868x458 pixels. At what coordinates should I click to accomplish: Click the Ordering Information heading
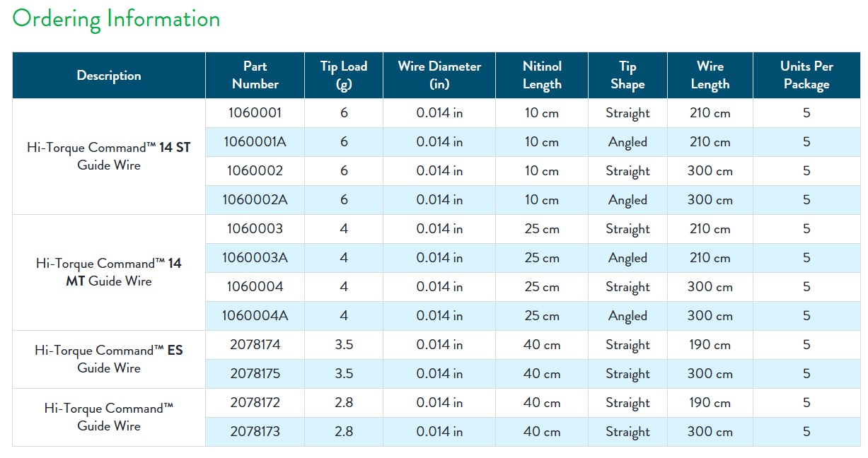[x=116, y=18]
